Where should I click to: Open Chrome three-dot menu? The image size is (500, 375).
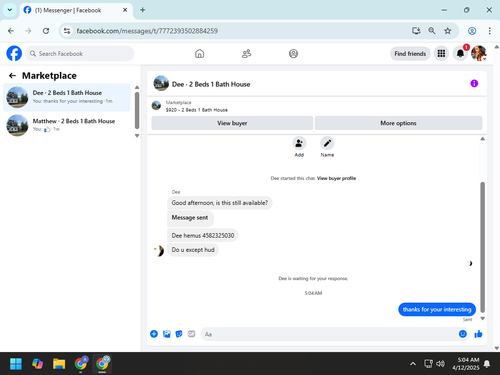click(489, 31)
